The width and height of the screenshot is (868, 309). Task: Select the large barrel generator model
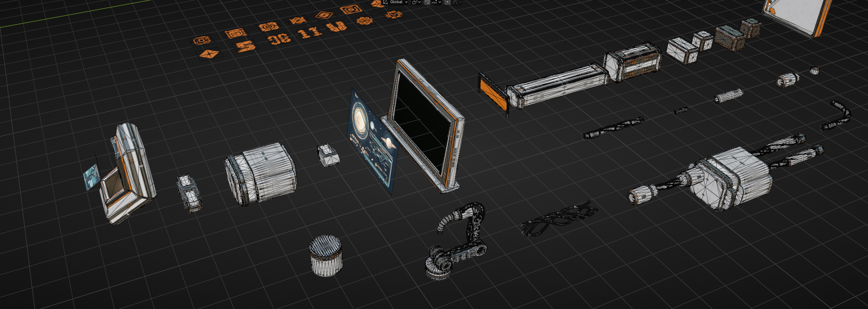click(260, 174)
